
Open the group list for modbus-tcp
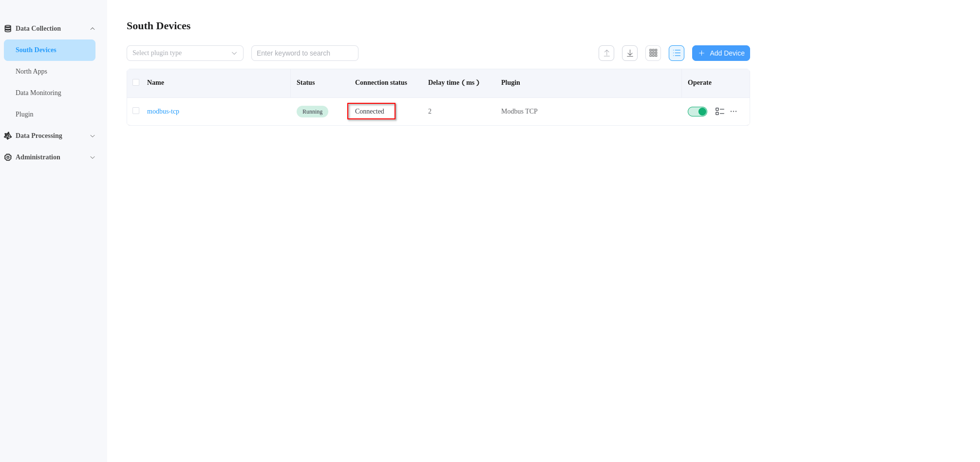point(719,111)
